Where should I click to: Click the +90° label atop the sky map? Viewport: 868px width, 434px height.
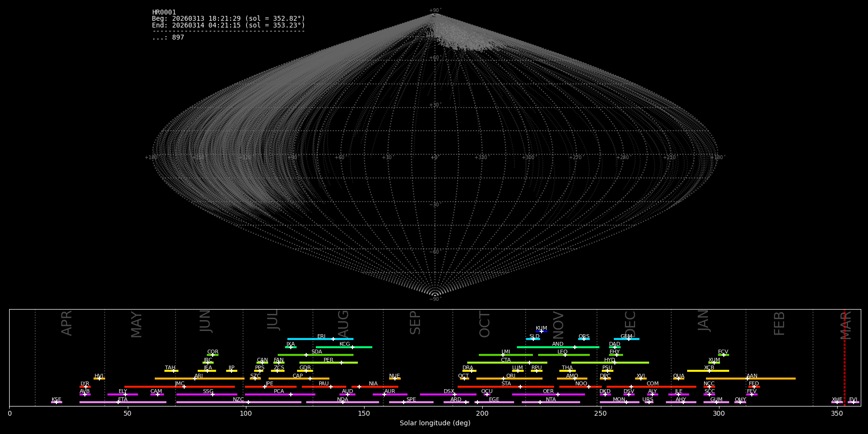pos(435,11)
